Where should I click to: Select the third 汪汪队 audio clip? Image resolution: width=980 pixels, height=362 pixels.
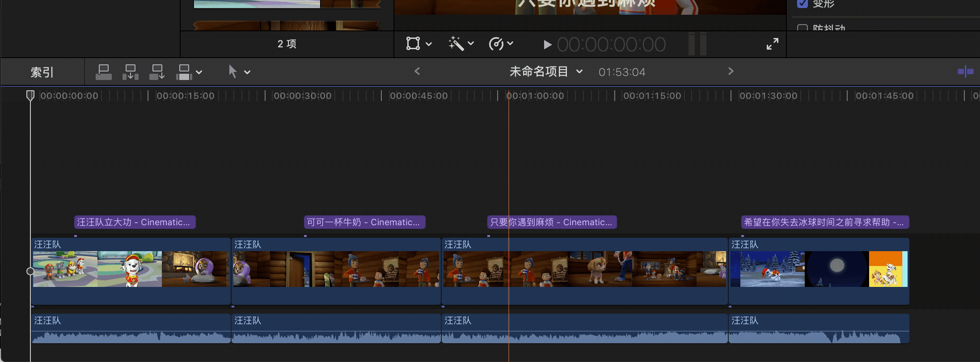point(585,328)
